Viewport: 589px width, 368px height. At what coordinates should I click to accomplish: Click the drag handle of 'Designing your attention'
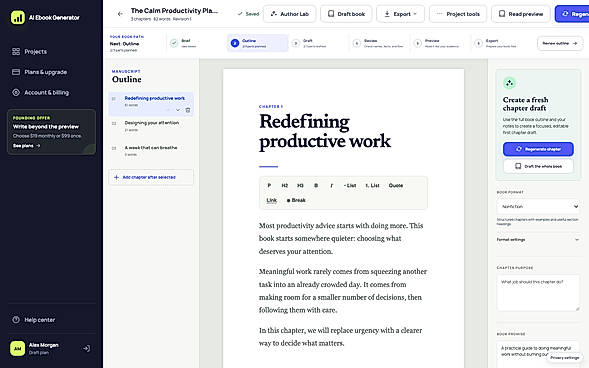(114, 123)
